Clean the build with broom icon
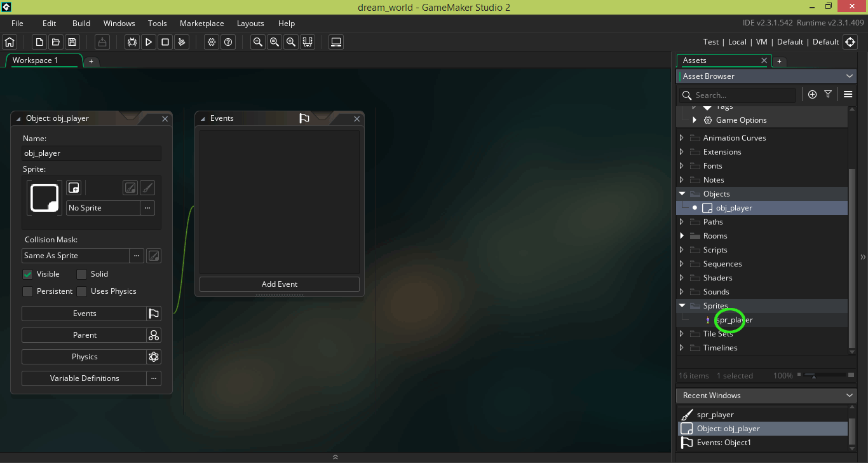 (182, 42)
